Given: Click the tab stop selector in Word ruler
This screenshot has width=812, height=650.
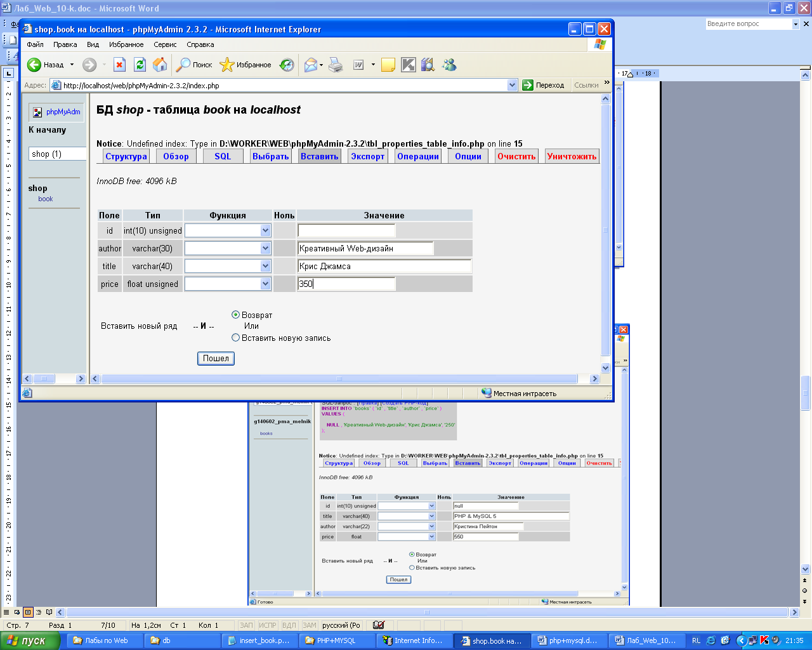Looking at the screenshot, I should coord(9,74).
